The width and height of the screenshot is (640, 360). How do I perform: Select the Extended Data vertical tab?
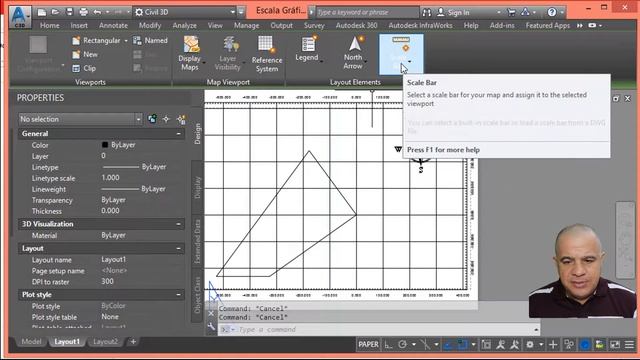198,242
